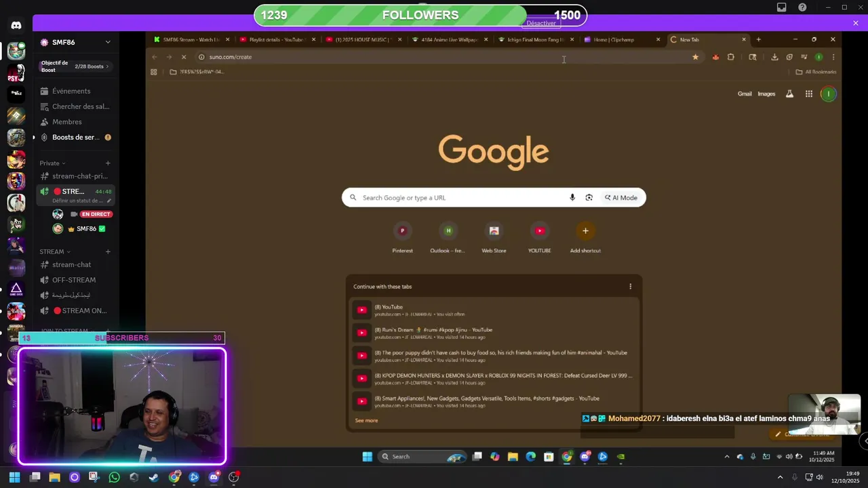Click Chrome address bar suno.com/create
This screenshot has width=868, height=488.
tap(448, 57)
